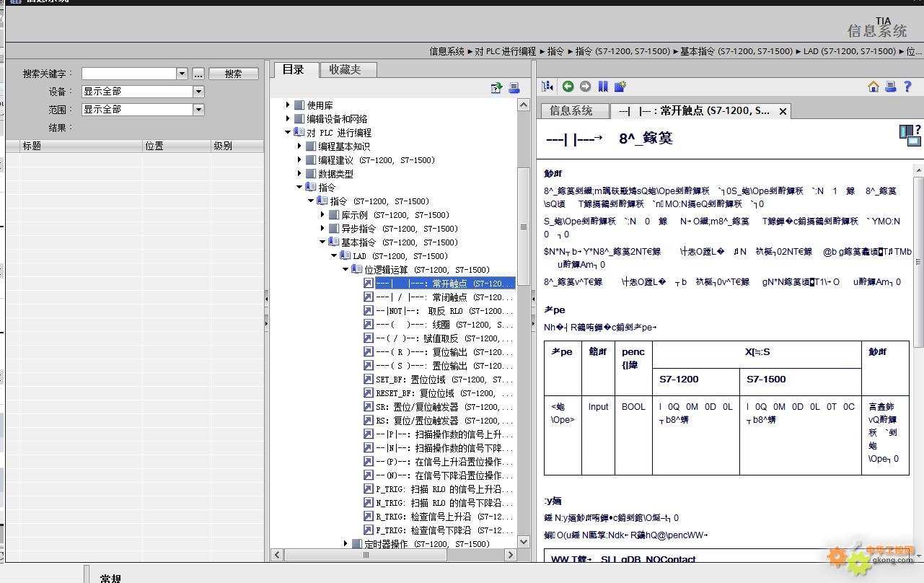Click the book icon next to 位逻辑运算
This screenshot has width=924, height=583.
pyautogui.click(x=357, y=270)
